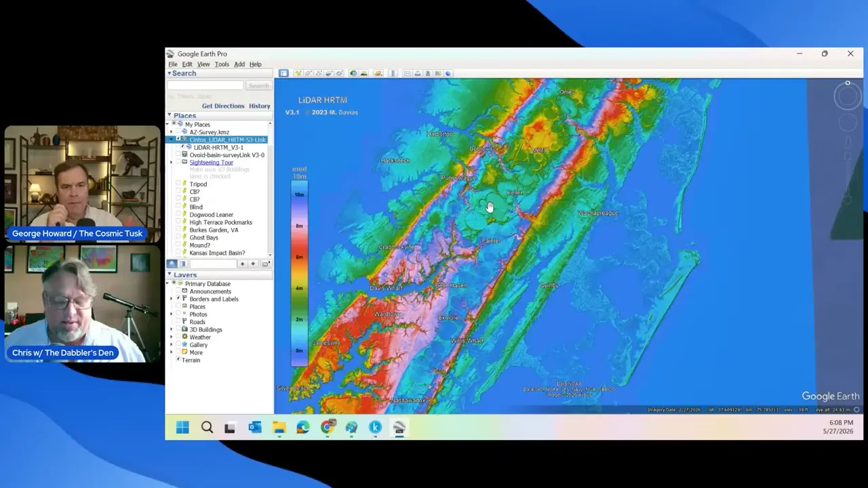Screen dimensions: 868x488
Task: Show historical imagery clock icon
Action: pos(353,73)
